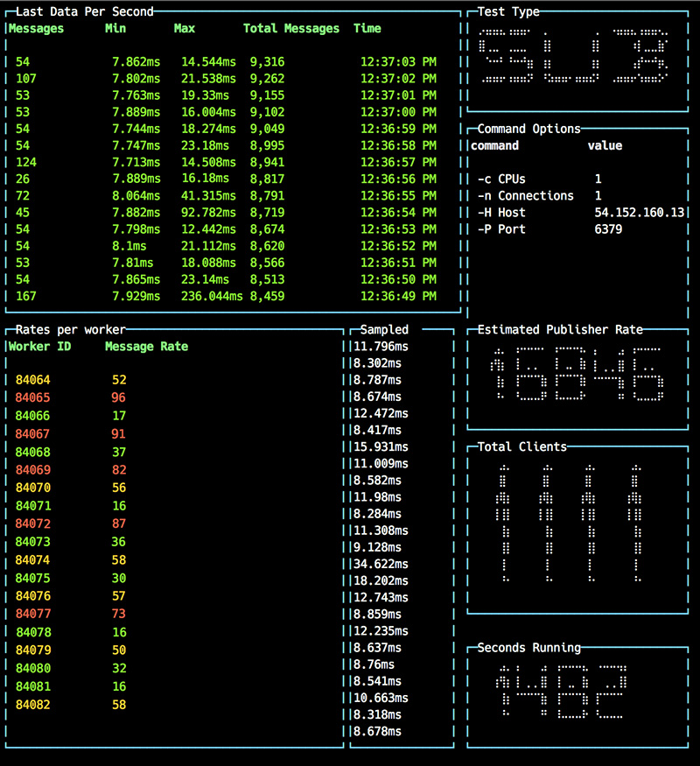Click the timestamp 12:36:55 PM
The height and width of the screenshot is (766, 700).
(398, 196)
